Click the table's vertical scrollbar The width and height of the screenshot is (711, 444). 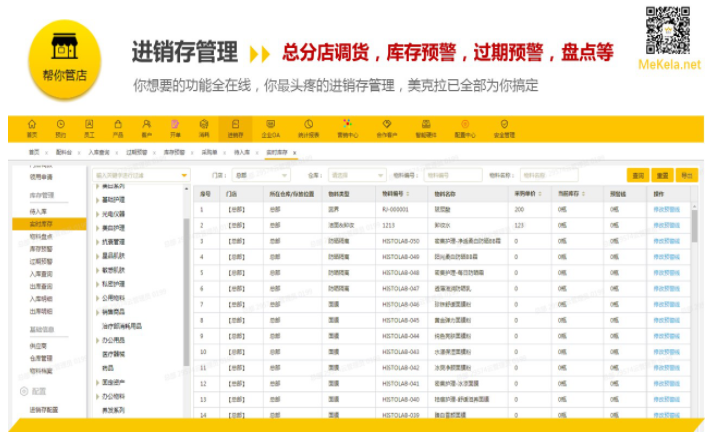[x=694, y=226]
